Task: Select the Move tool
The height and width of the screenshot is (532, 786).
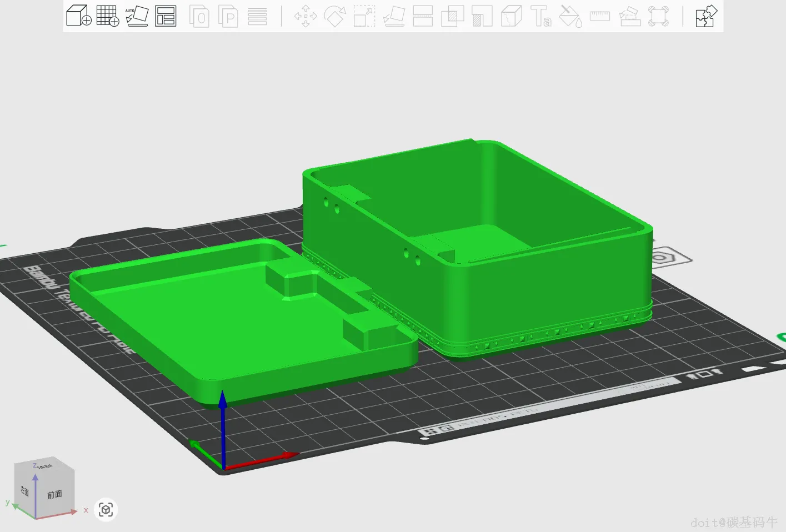Action: (306, 16)
